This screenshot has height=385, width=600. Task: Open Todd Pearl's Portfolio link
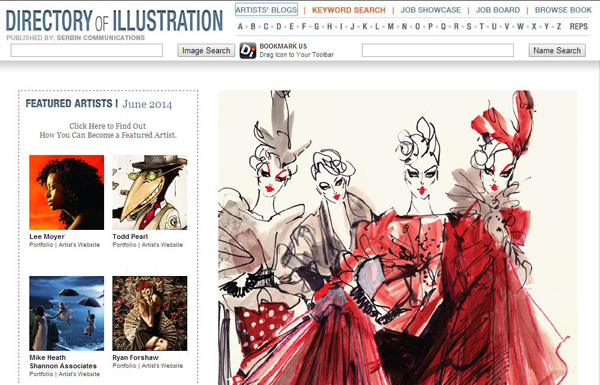pyautogui.click(x=124, y=245)
